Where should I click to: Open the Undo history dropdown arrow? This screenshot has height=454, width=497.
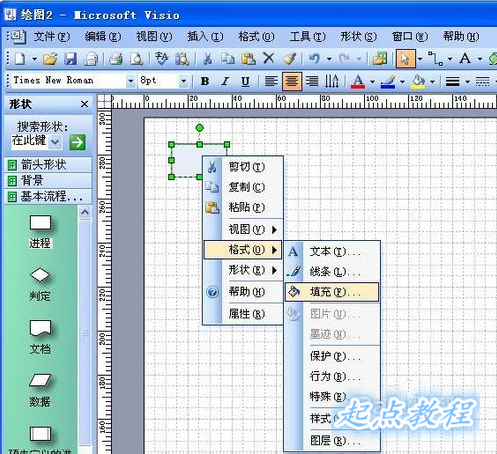329,59
